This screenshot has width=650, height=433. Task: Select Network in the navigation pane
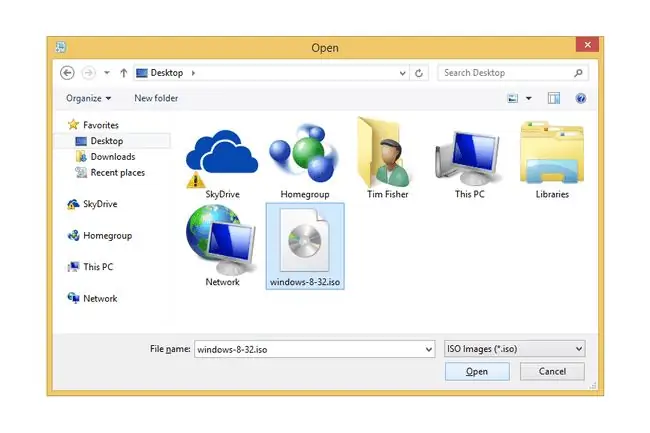pos(92,298)
